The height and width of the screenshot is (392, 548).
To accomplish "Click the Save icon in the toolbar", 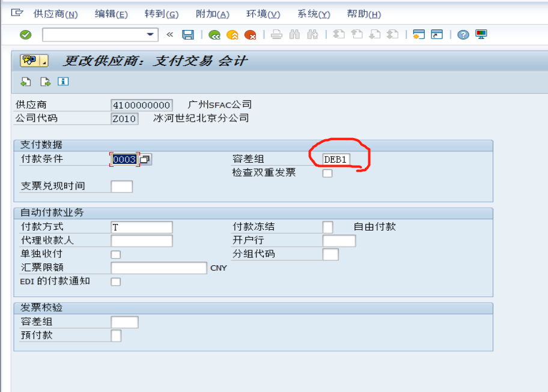I will point(187,35).
